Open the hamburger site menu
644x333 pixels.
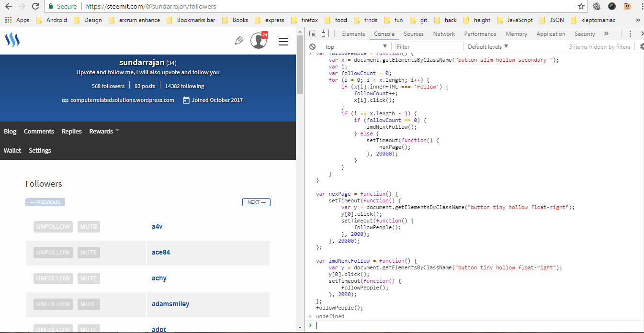tap(283, 42)
